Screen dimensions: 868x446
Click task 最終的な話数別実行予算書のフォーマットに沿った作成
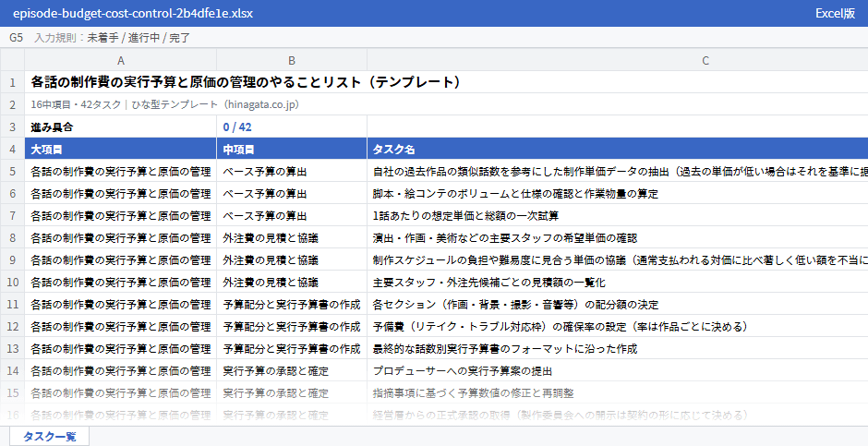(617, 348)
